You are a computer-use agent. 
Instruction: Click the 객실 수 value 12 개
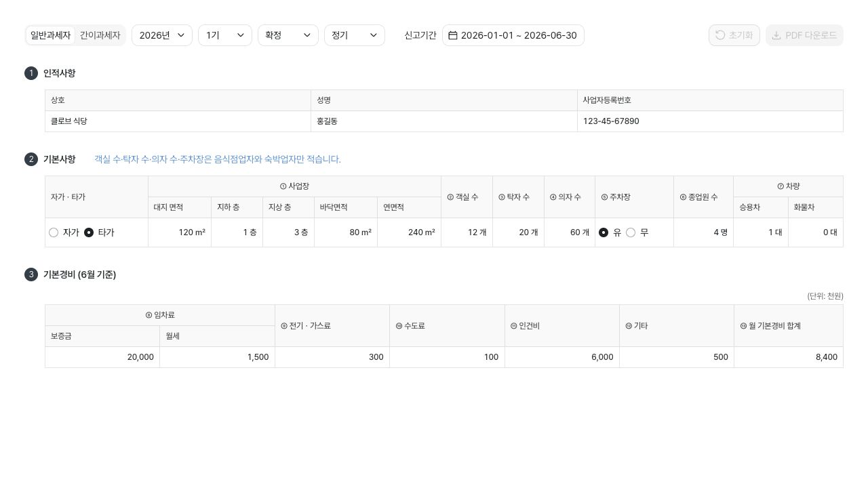click(x=467, y=232)
